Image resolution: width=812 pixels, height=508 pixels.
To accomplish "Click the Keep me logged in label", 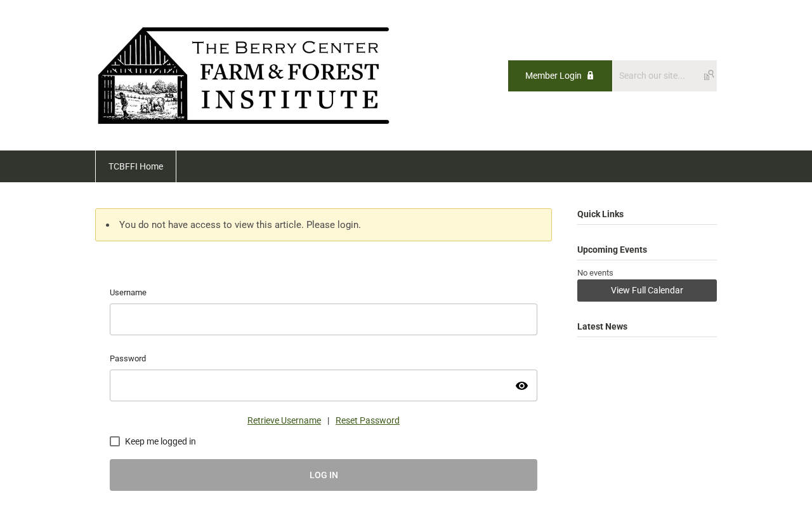I will tap(160, 441).
